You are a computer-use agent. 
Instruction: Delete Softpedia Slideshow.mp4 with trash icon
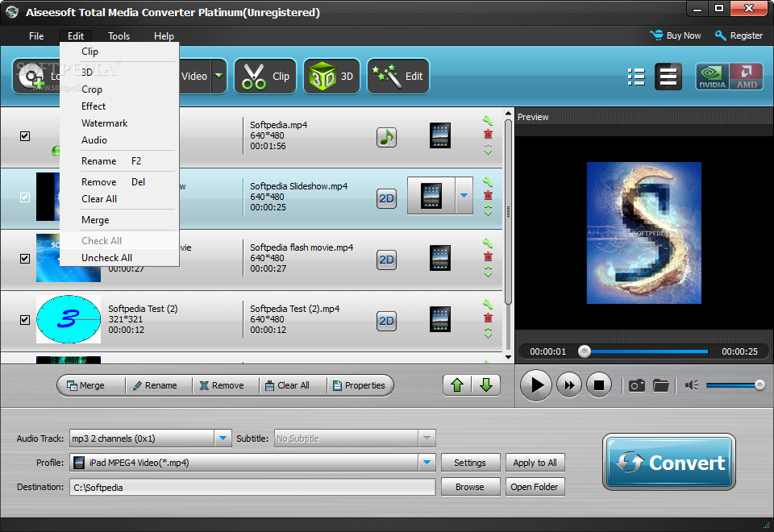488,195
